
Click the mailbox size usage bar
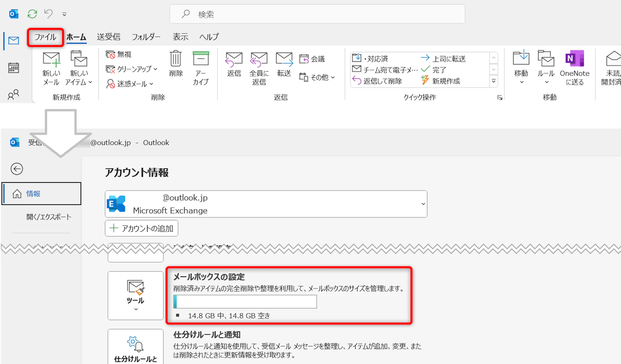(245, 302)
